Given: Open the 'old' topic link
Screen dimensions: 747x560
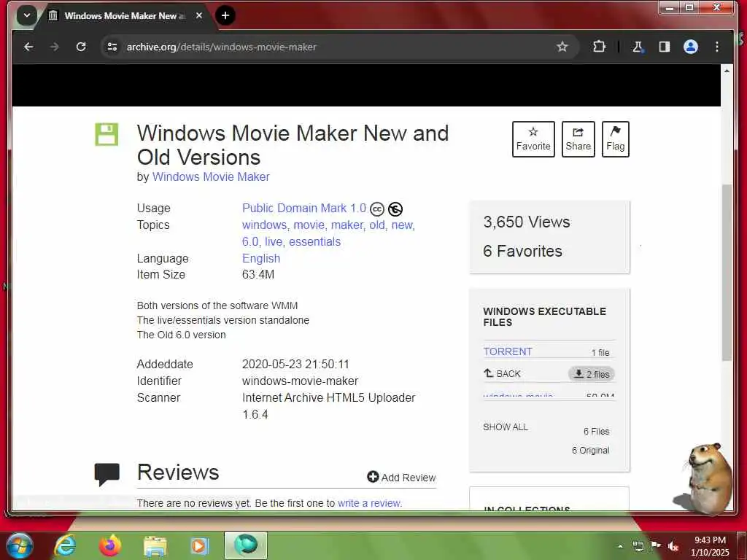Looking at the screenshot, I should [377, 225].
